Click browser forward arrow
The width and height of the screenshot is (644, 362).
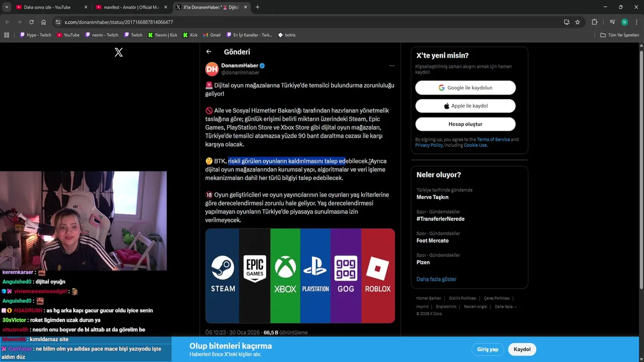click(x=19, y=22)
